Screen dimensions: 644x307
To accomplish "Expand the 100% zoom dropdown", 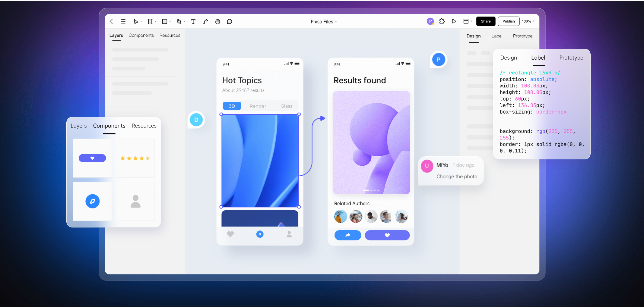I will tap(528, 21).
